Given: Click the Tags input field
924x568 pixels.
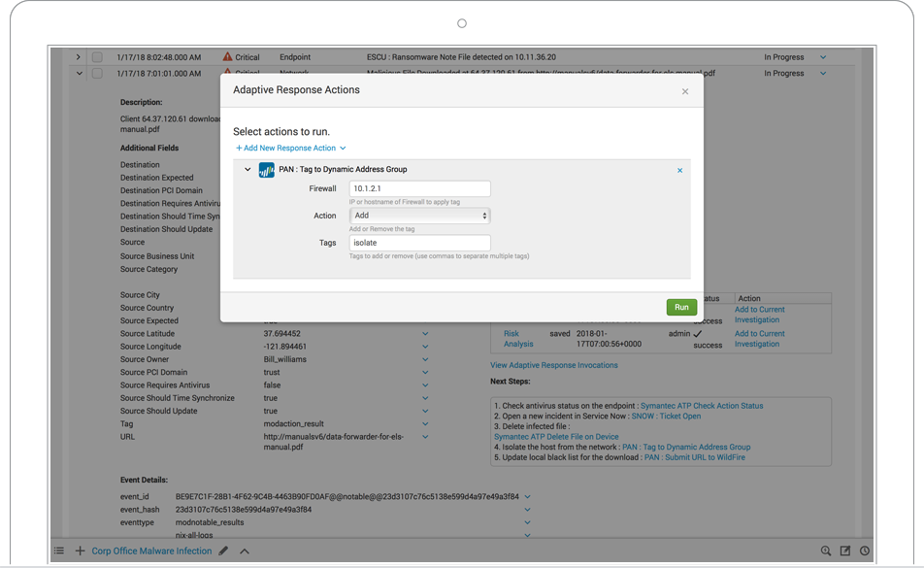Looking at the screenshot, I should tap(419, 243).
